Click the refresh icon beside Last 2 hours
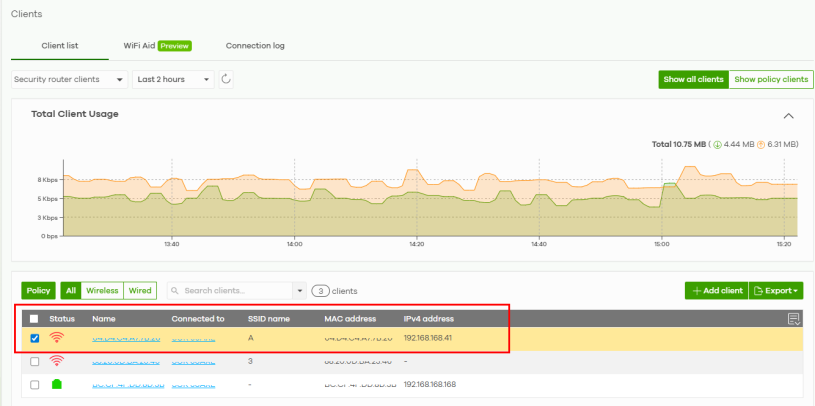 click(226, 80)
